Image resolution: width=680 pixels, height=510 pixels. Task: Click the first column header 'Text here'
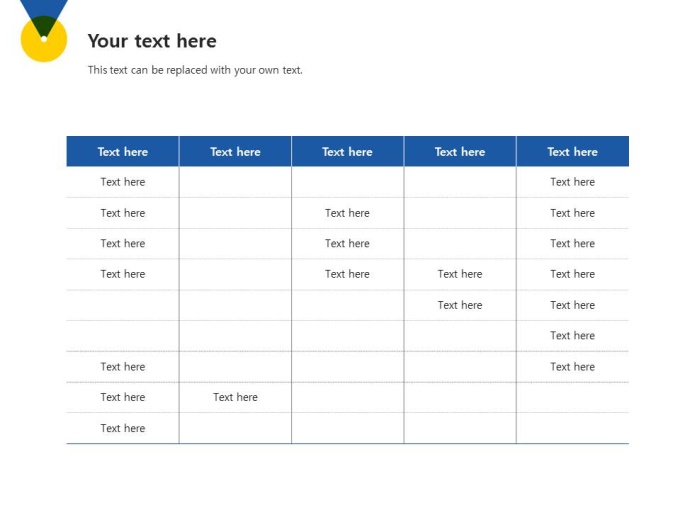click(123, 152)
